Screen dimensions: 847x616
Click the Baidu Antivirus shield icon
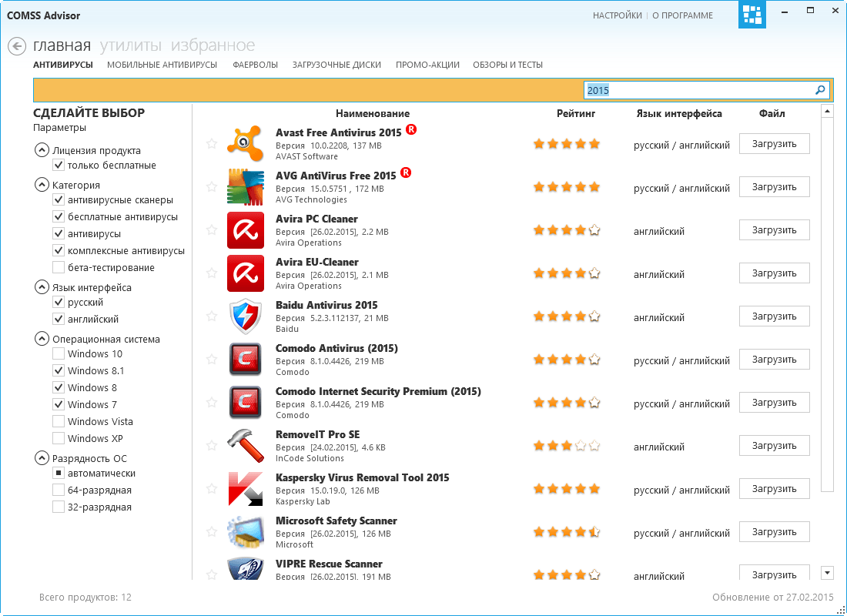(245, 316)
